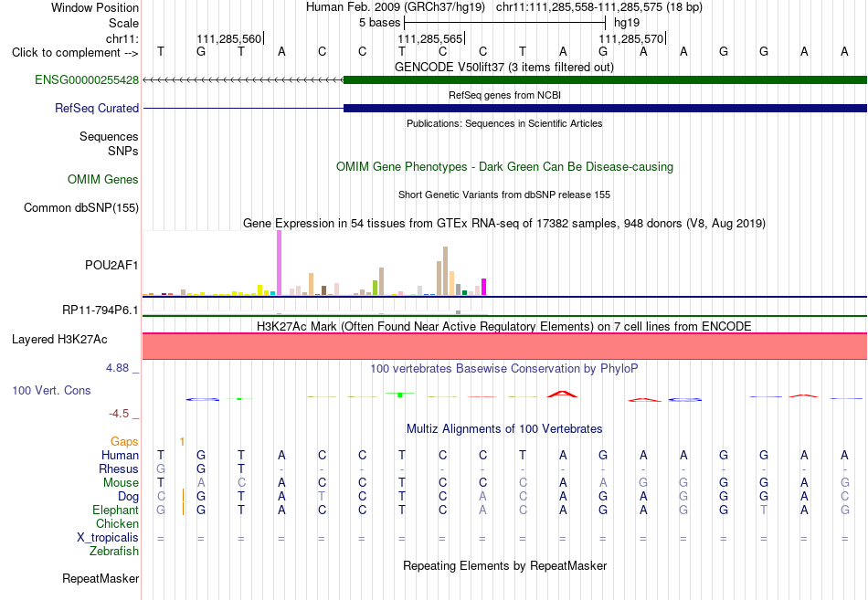Image resolution: width=868 pixels, height=600 pixels.
Task: Click the orange gap count number 1
Action: [182, 441]
